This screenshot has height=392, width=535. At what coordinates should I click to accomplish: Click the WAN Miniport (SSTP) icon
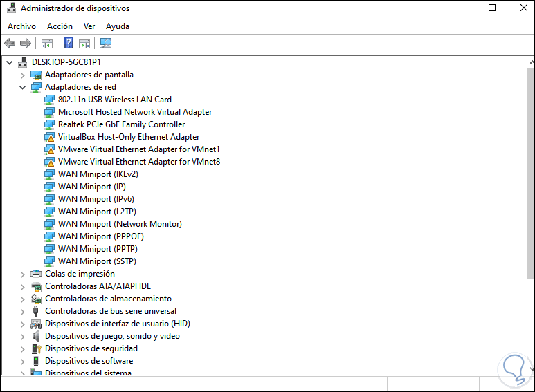pos(49,261)
